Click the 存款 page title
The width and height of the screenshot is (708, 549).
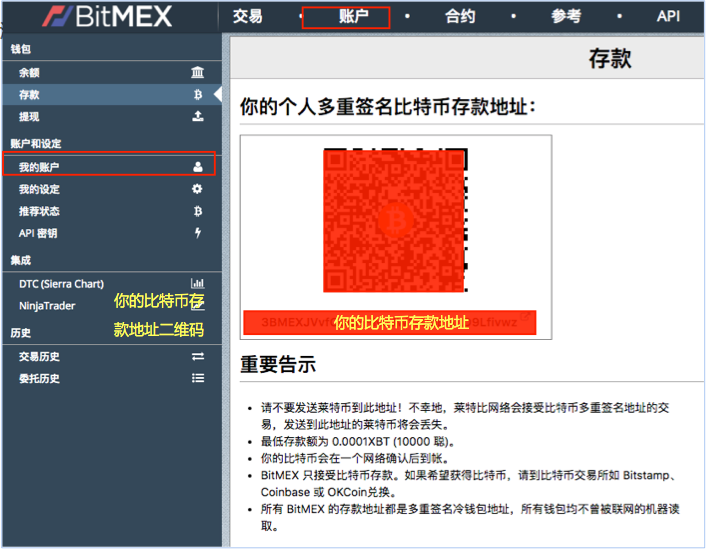(610, 59)
